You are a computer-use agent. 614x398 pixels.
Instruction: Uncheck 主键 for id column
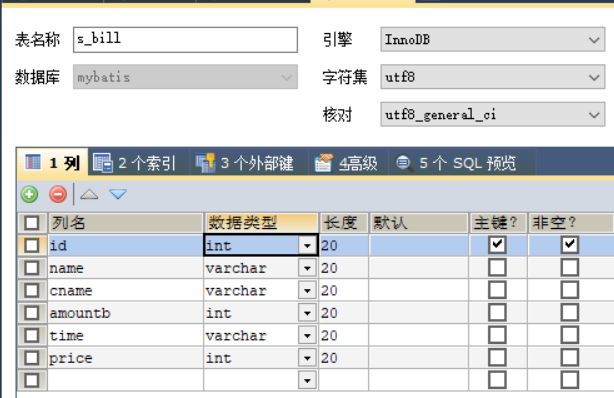pos(497,245)
